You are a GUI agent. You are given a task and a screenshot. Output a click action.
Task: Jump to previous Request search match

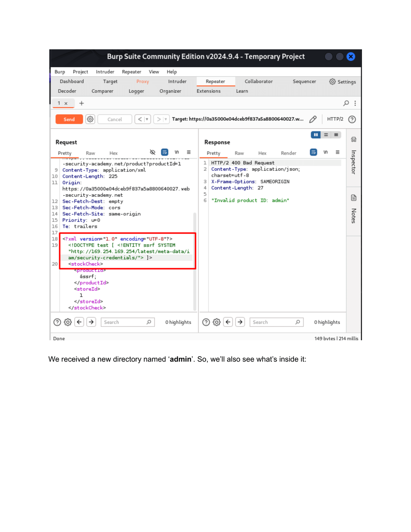click(79, 322)
